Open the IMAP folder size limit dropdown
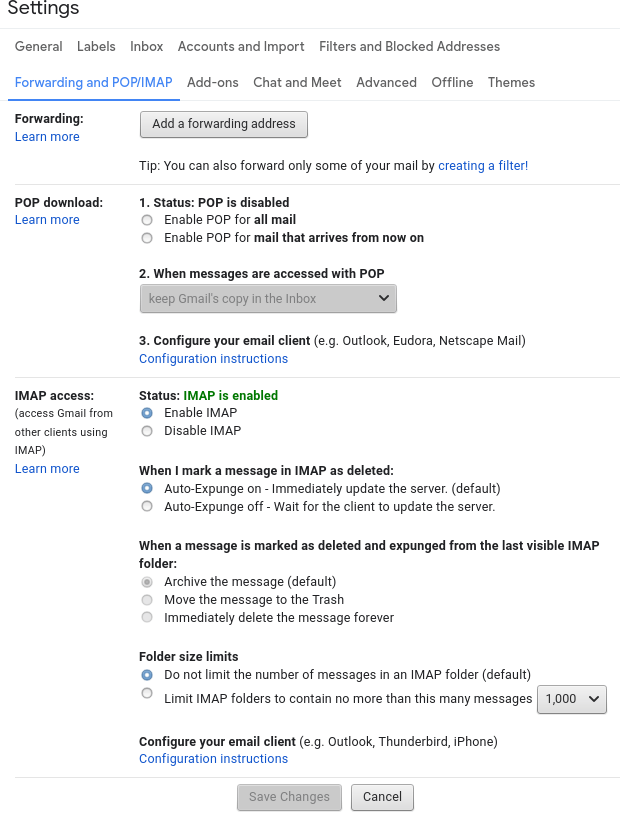The width and height of the screenshot is (620, 828). coord(572,699)
